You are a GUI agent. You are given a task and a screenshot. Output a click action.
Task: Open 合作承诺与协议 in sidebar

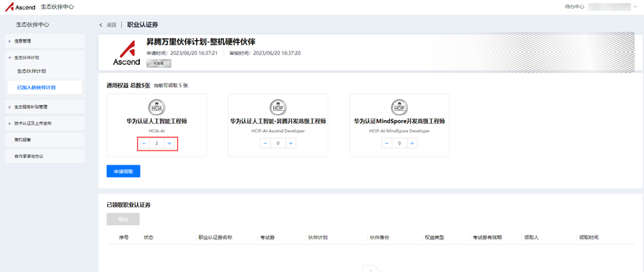(x=45, y=156)
